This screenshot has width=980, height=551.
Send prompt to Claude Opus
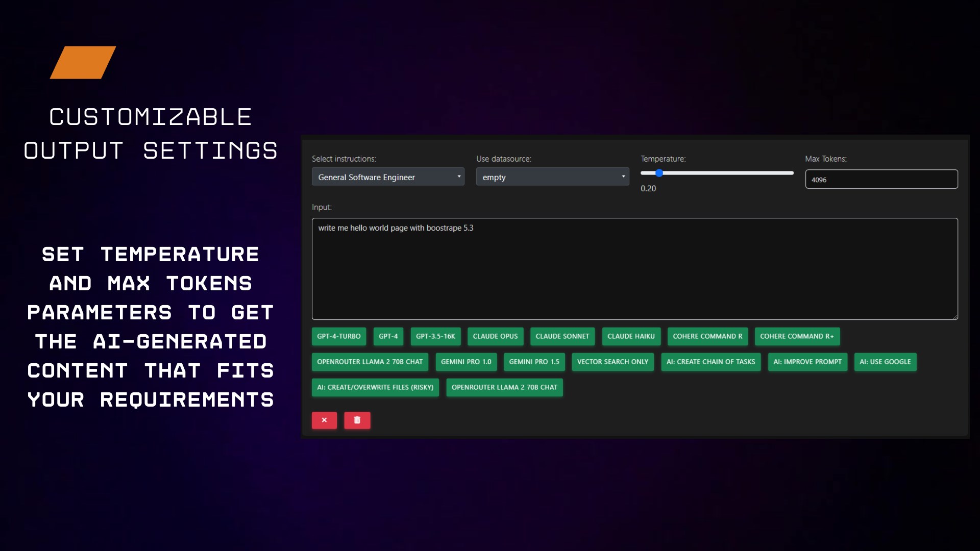point(495,336)
